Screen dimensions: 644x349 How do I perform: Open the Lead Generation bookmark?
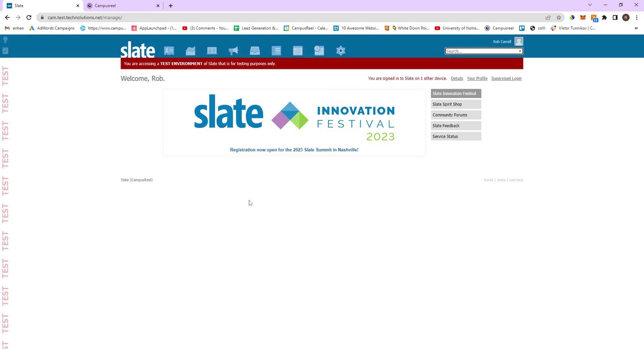(x=256, y=28)
